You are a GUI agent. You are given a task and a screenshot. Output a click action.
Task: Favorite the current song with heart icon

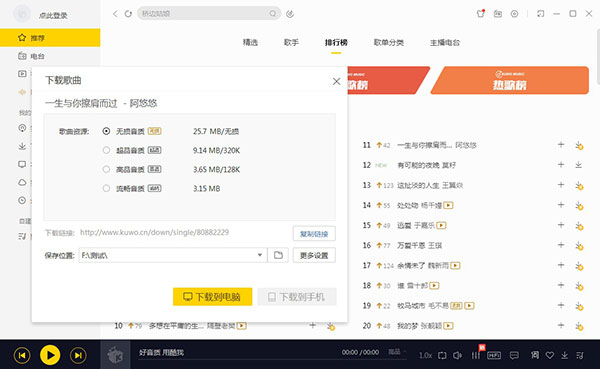[550, 356]
